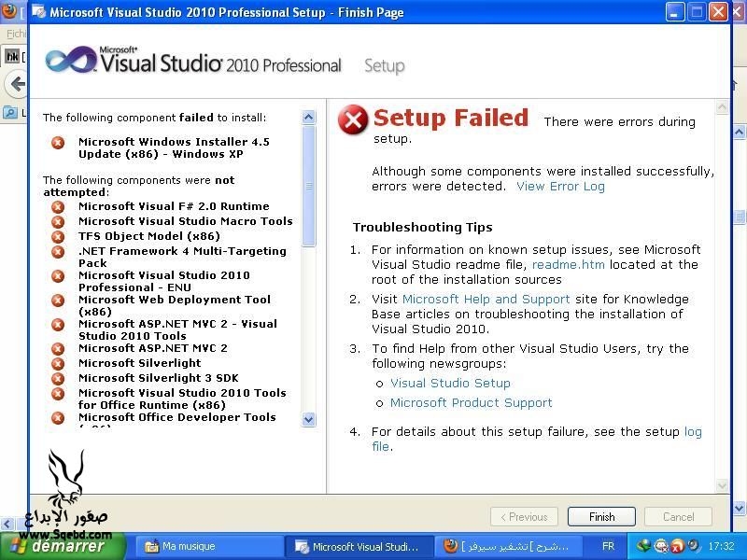Open the View Error Log link

pos(560,186)
